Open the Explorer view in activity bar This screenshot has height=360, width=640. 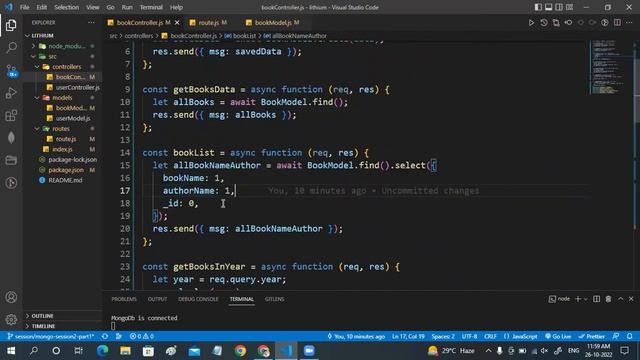tap(11, 25)
